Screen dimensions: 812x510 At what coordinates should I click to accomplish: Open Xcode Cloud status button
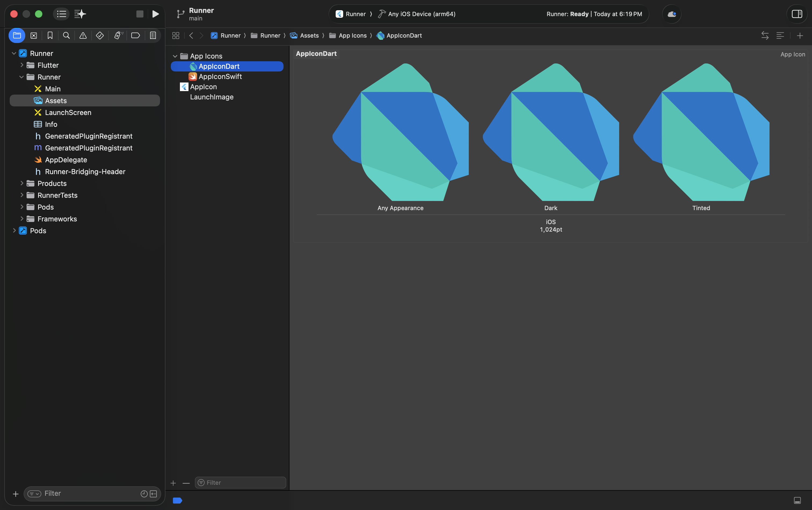point(672,14)
